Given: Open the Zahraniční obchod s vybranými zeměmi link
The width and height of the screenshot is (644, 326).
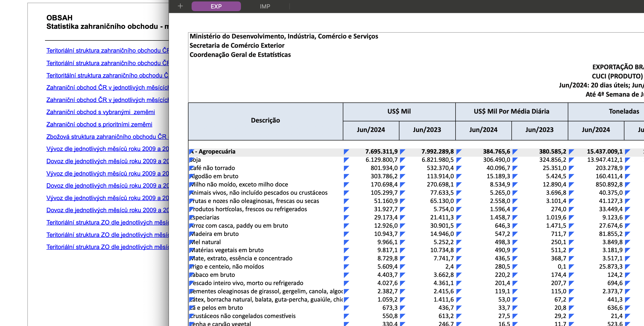Looking at the screenshot, I should click(100, 112).
